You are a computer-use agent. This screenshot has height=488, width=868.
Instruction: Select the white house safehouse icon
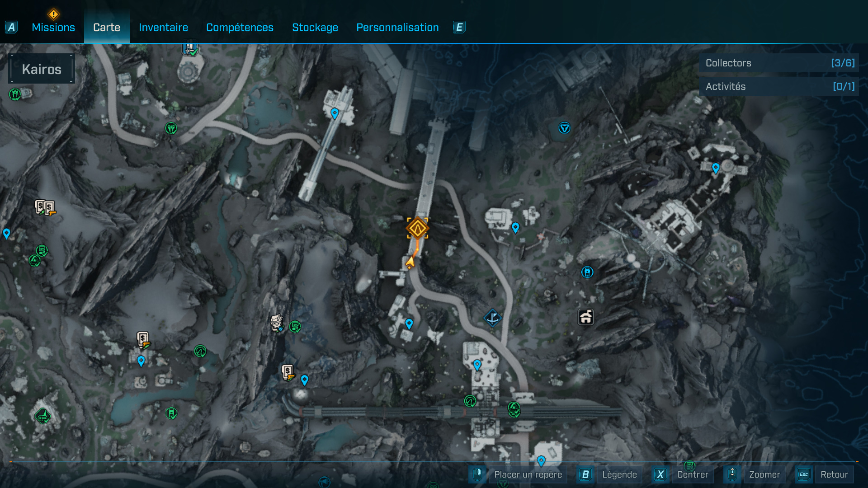point(586,317)
